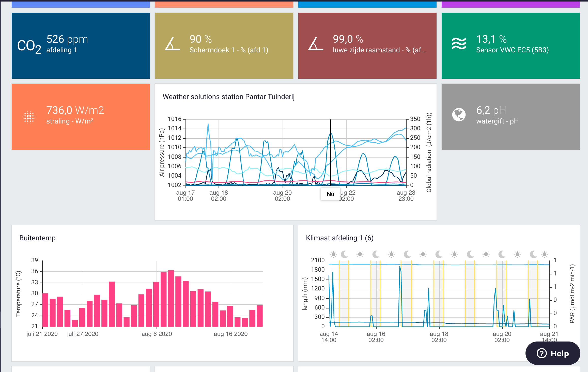Click the 'juli 27 2020' axis label

(83, 334)
